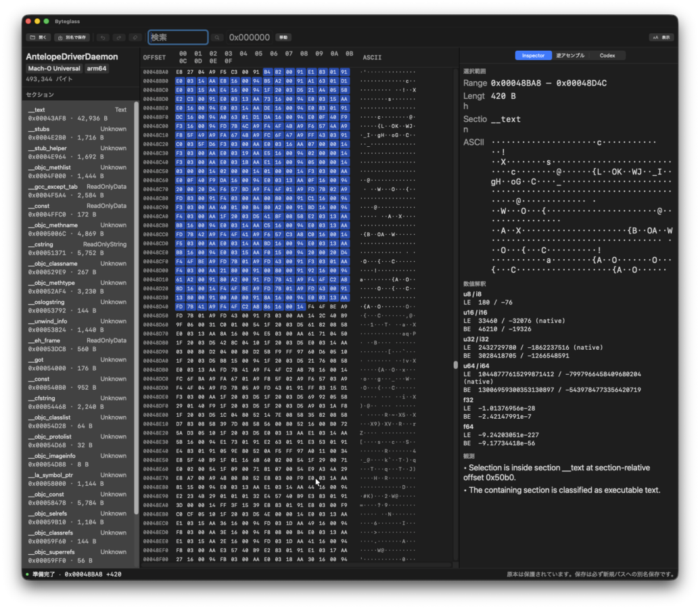Click the hex view vertical scrollbar thumb

[455, 365]
